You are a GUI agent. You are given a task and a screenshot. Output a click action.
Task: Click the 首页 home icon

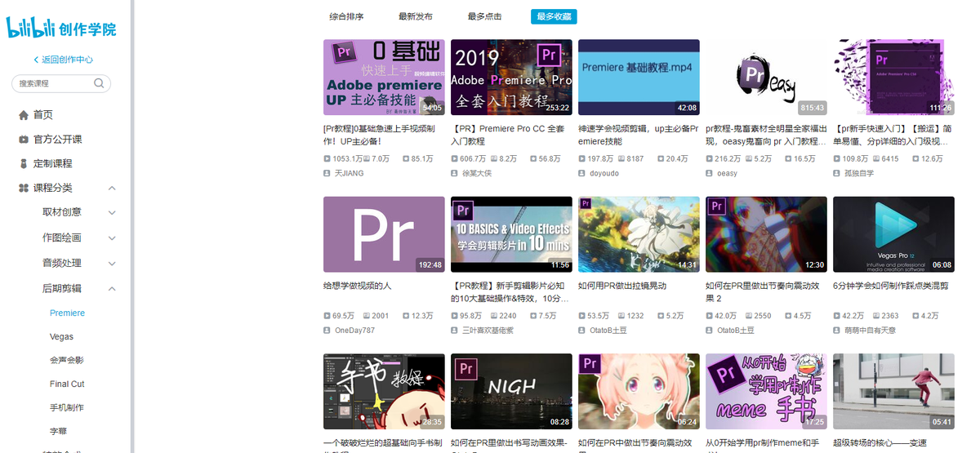[24, 115]
